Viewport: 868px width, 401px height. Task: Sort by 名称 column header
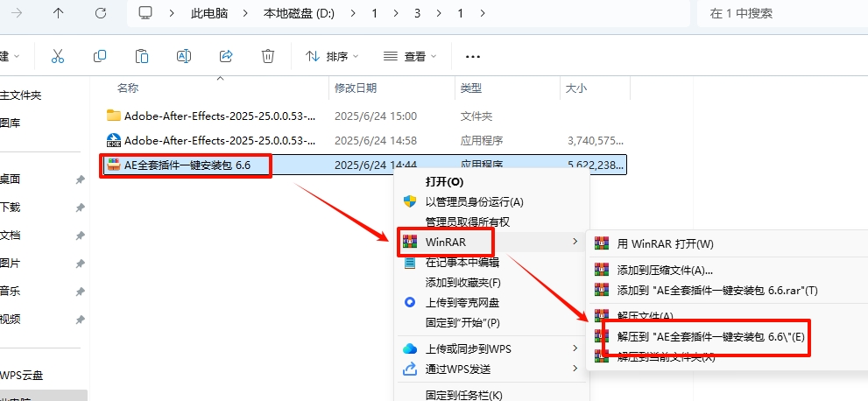(128, 88)
